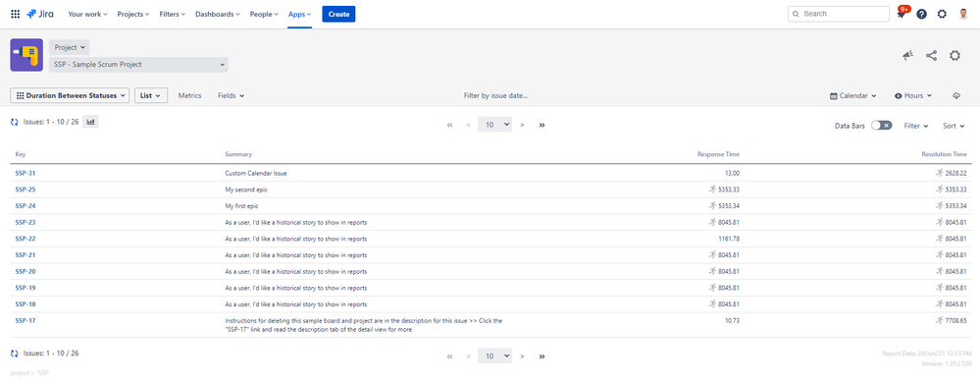Go to previous page in top pager
This screenshot has height=386, width=980.
tap(468, 125)
